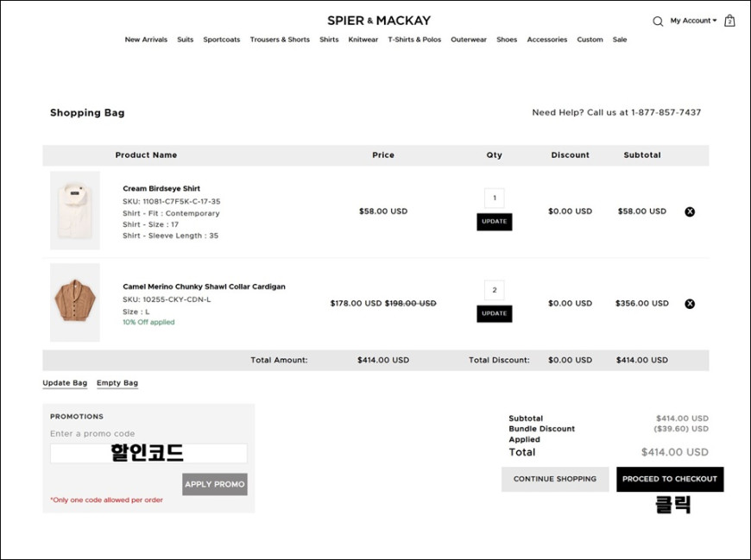Open T-Shirts & Polos menu item
This screenshot has width=751, height=560.
tap(414, 40)
